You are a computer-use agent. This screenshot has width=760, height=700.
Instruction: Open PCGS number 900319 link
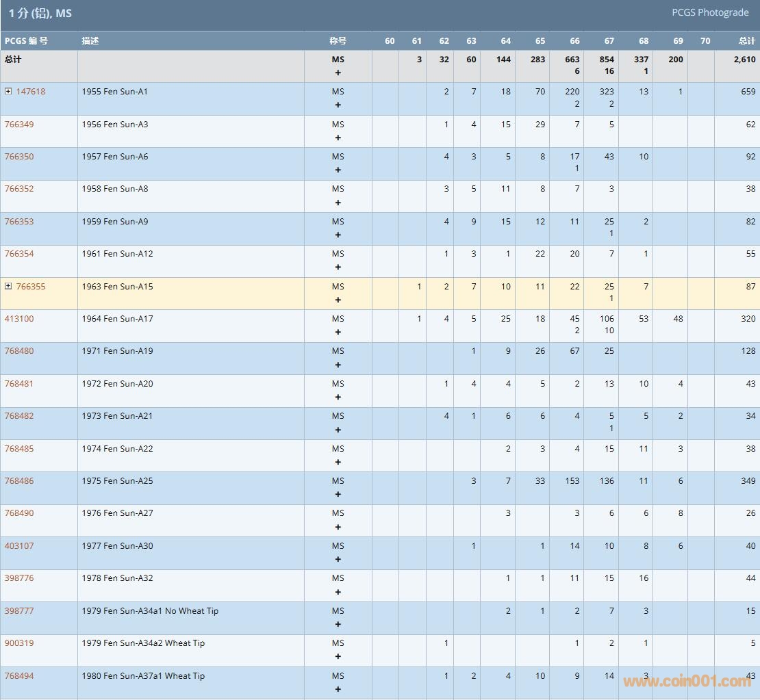(19, 643)
